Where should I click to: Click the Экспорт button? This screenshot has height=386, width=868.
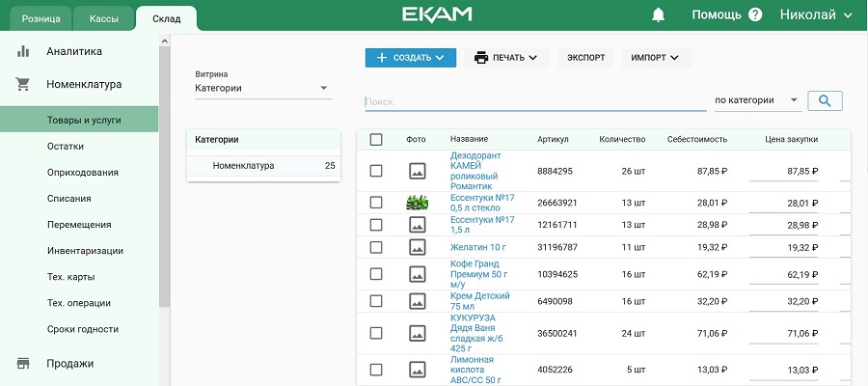coord(585,58)
